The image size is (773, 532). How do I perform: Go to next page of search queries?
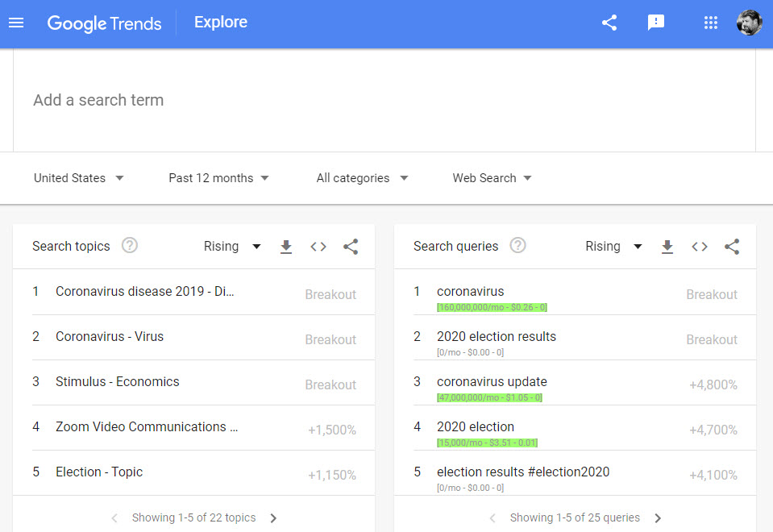658,518
